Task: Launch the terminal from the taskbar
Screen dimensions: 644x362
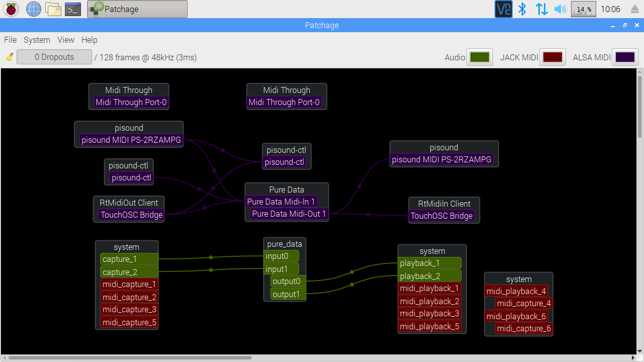Action: coord(73,9)
